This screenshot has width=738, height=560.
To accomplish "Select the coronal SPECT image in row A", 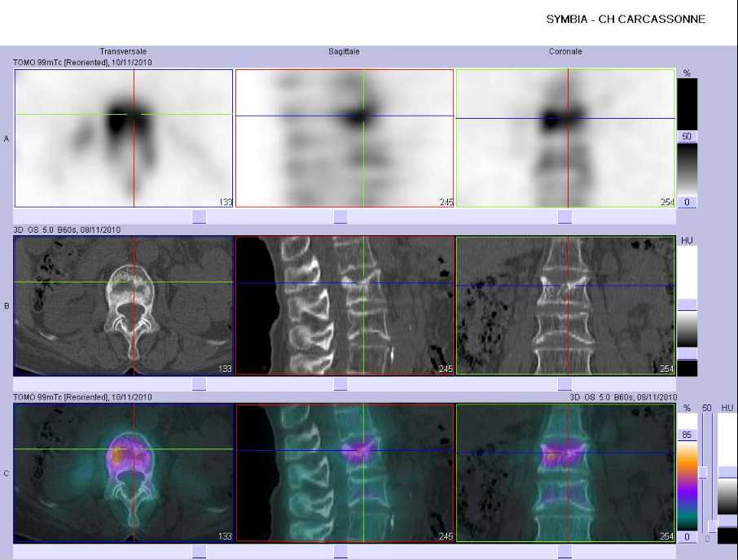I will pos(565,138).
